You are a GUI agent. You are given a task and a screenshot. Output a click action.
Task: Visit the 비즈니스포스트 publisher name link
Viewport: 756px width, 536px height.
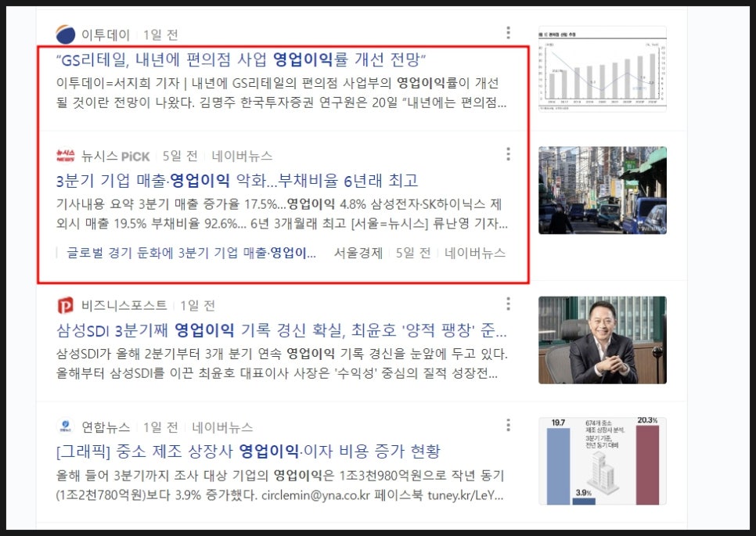[124, 306]
